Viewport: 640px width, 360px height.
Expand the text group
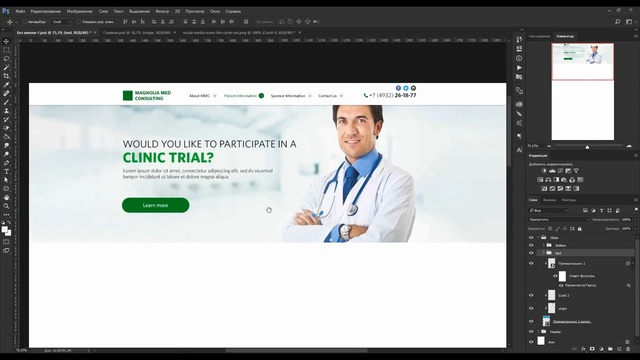tap(544, 253)
